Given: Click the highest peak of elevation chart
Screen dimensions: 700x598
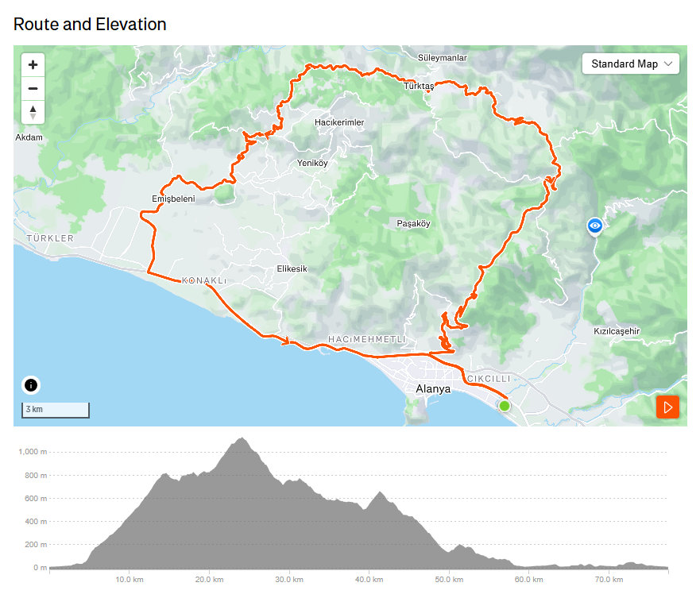Looking at the screenshot, I should coord(242,439).
